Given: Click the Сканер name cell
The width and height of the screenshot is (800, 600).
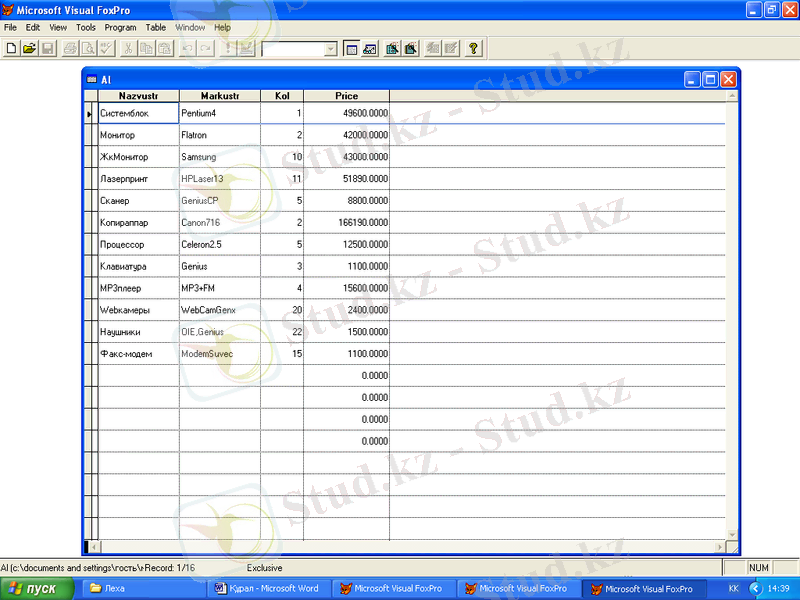Looking at the screenshot, I should coord(138,201).
